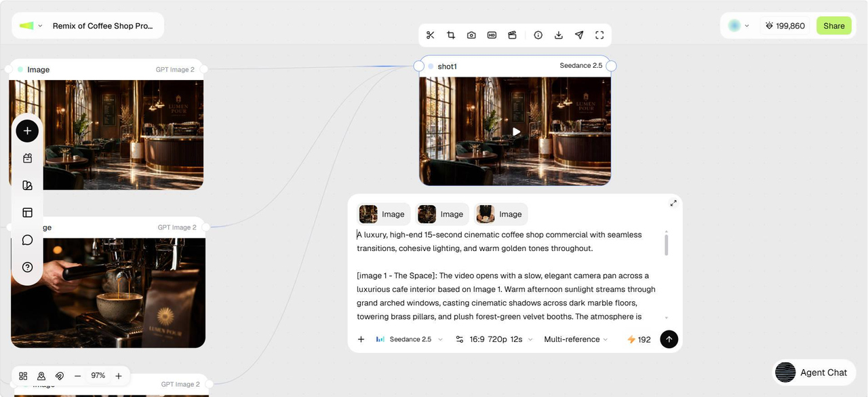Select the crop tool
Image resolution: width=868 pixels, height=397 pixels.
click(451, 35)
